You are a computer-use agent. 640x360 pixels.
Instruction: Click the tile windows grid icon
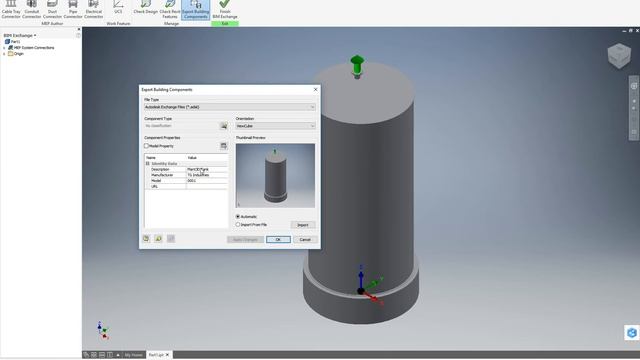[x=94, y=355]
